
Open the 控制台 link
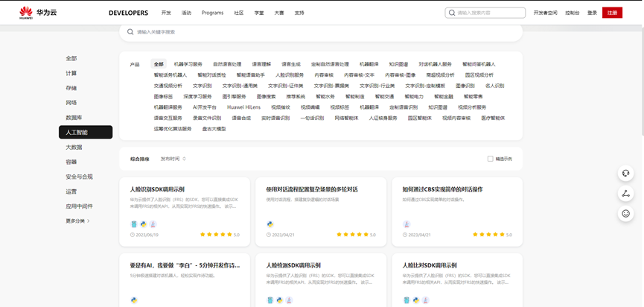(572, 13)
